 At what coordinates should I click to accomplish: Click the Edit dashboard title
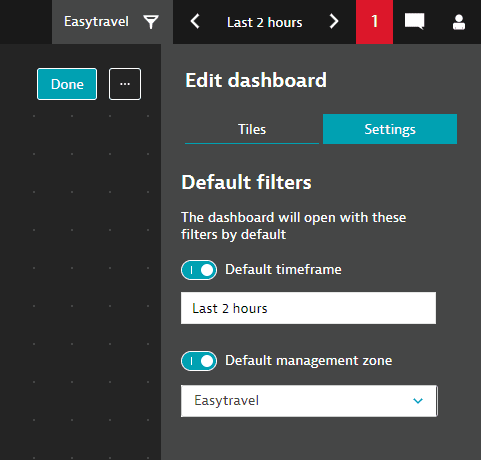pos(256,80)
